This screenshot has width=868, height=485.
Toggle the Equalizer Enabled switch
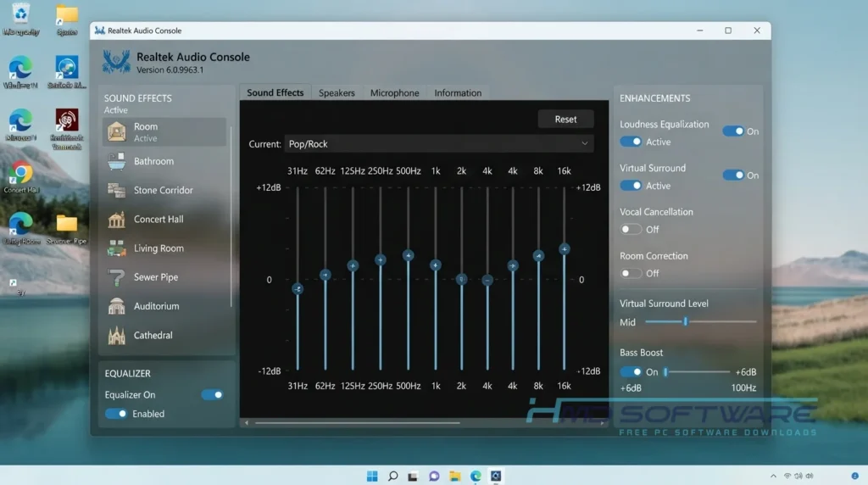tap(115, 414)
